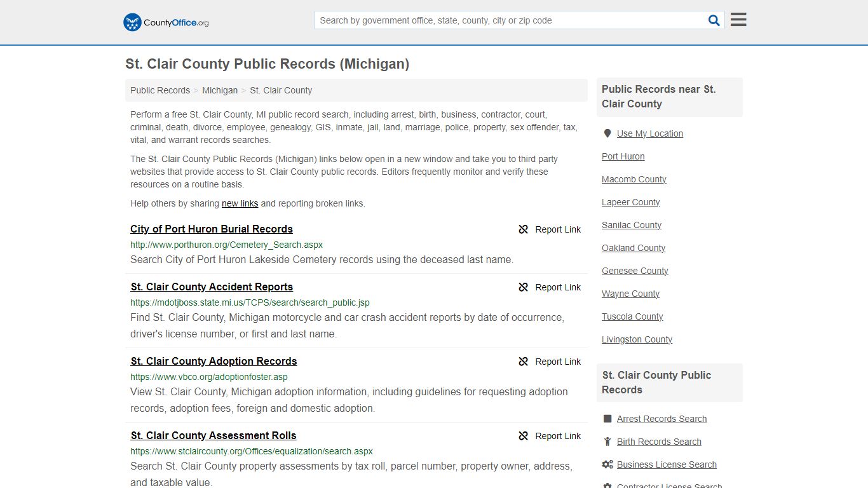868x488 pixels.
Task: Open Public Records breadcrumb
Action: (x=160, y=90)
